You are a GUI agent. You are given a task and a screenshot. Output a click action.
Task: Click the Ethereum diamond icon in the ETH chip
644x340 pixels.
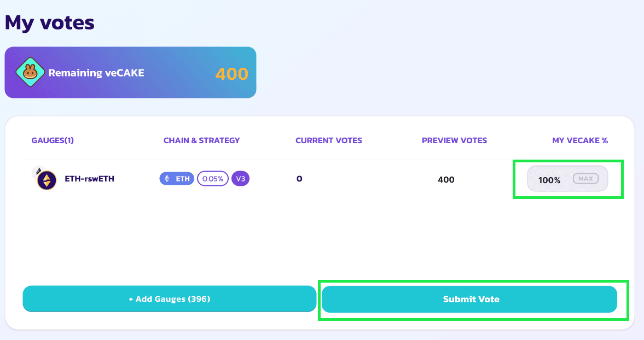pyautogui.click(x=167, y=179)
